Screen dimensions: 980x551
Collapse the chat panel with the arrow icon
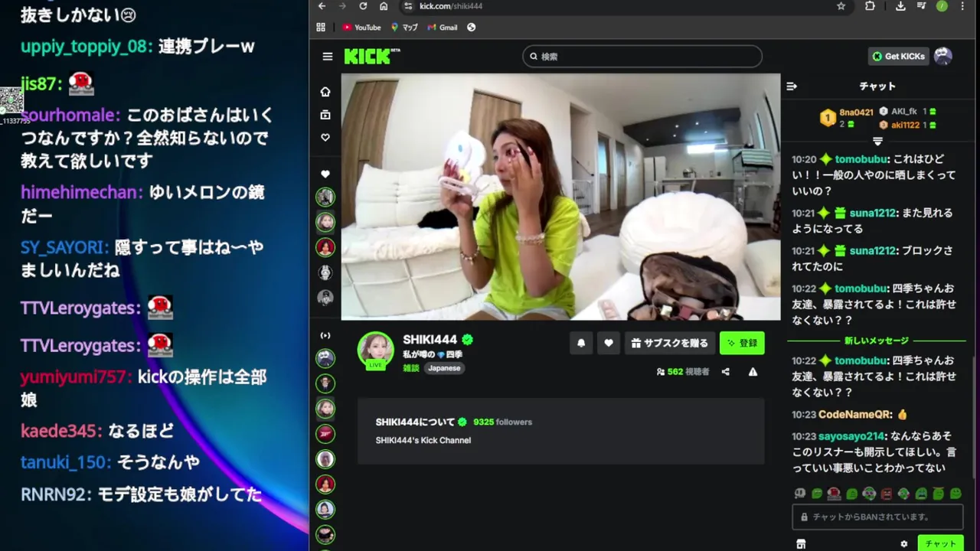(792, 86)
